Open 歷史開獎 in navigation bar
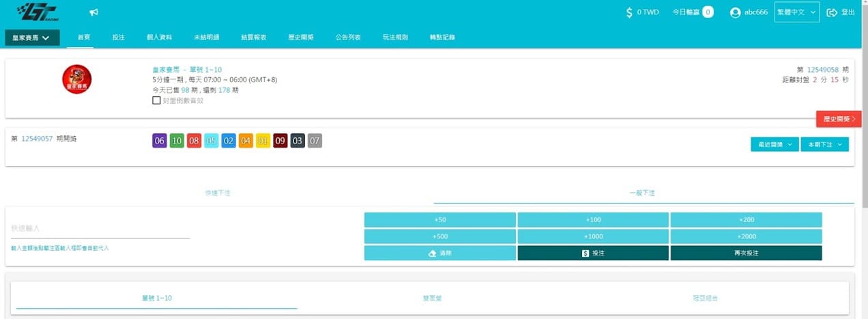Viewport: 868px width, 319px height. (x=301, y=38)
